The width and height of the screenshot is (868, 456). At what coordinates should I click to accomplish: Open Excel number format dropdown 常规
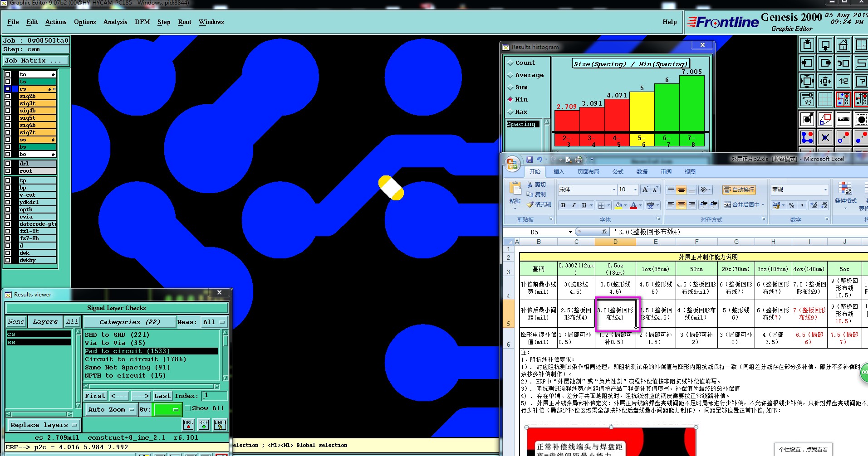825,189
